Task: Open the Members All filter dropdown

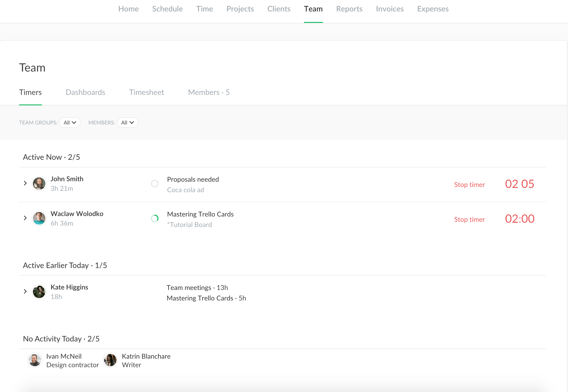Action: 127,123
